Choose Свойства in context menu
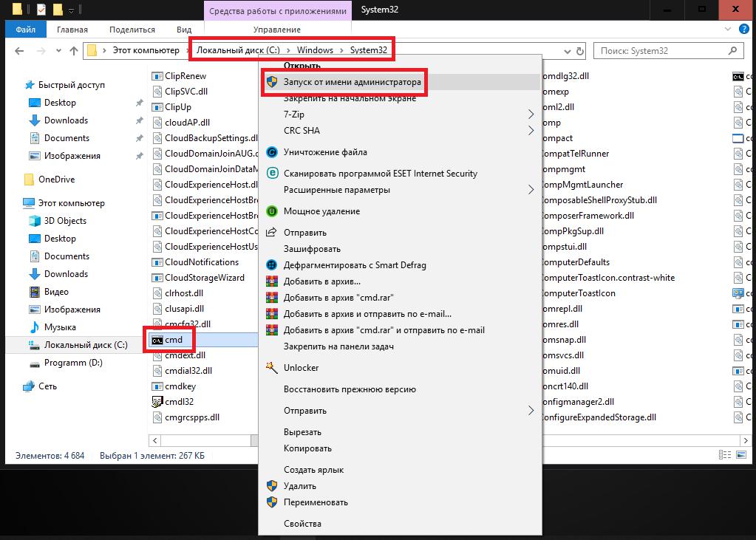 tap(401, 524)
